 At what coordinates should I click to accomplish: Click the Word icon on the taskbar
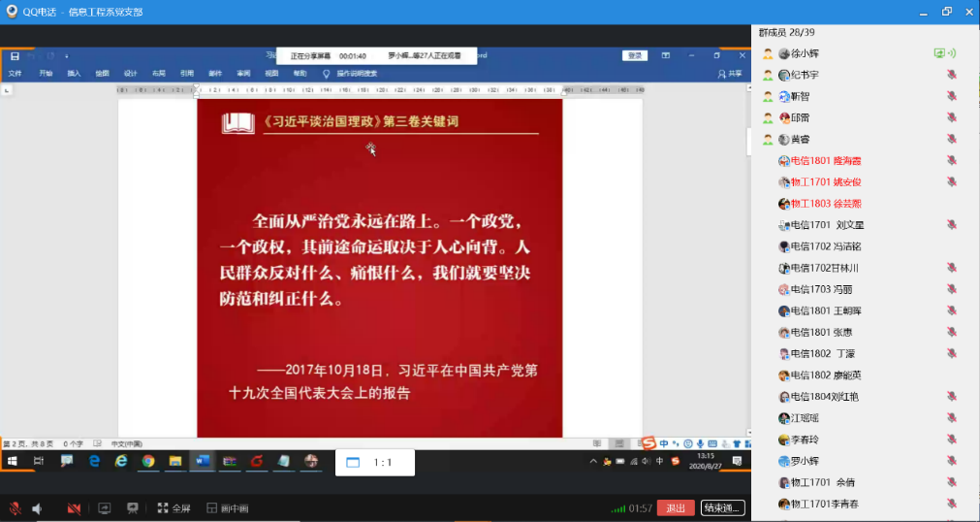coord(203,461)
